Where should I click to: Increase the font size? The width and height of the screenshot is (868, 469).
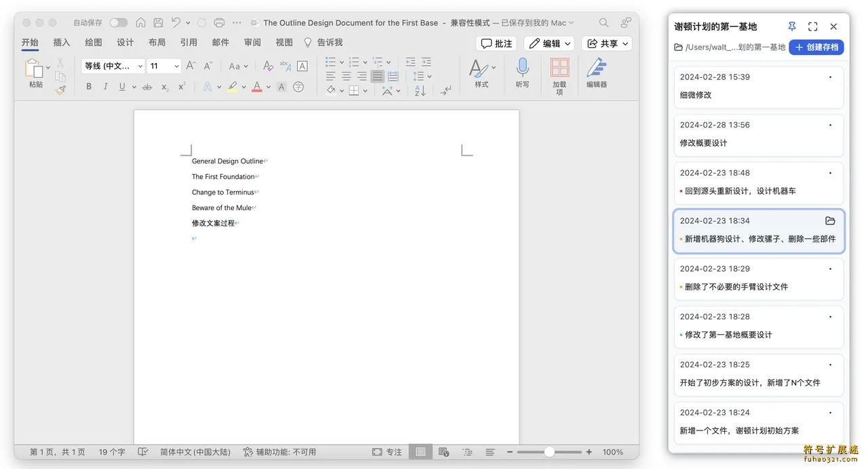point(191,66)
